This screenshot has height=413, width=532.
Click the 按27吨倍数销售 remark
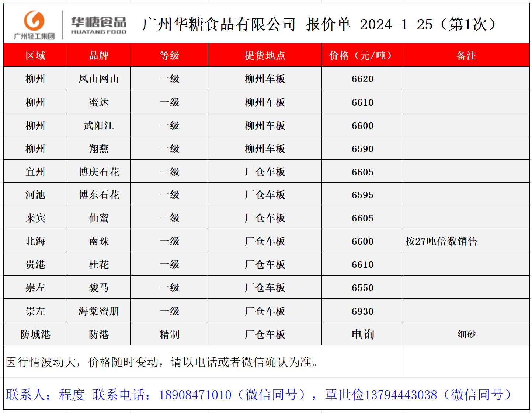click(x=441, y=241)
